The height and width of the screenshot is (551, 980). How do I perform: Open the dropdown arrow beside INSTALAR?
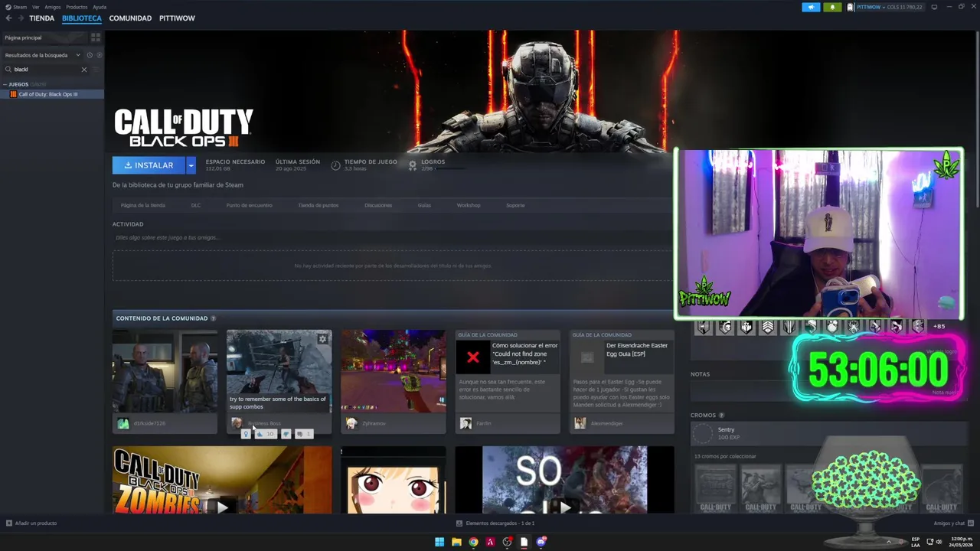191,165
